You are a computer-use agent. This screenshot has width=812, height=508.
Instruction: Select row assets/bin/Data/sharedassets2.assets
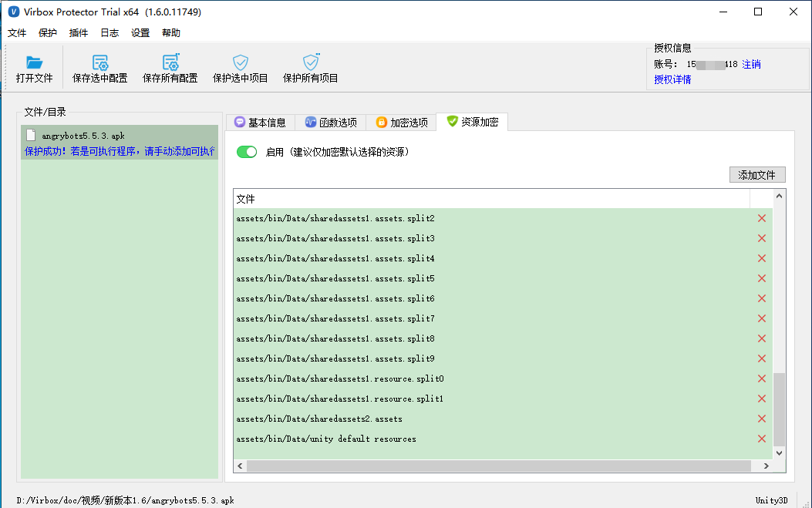(x=503, y=419)
